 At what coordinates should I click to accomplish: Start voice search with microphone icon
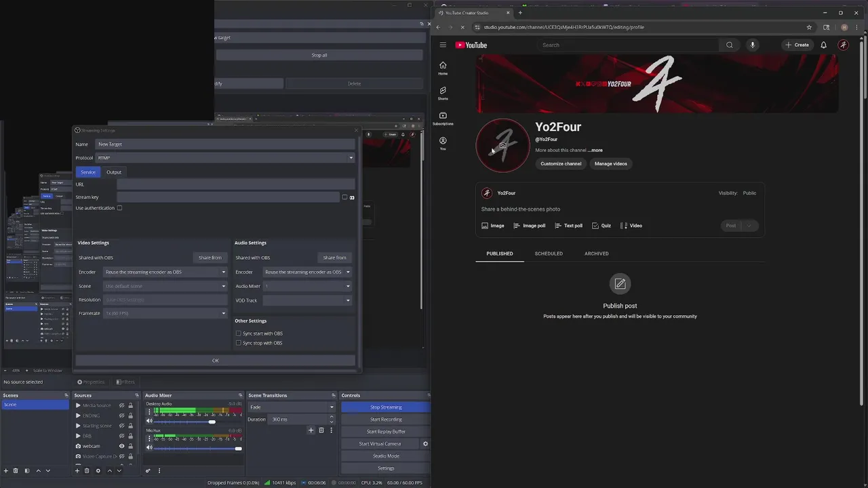pyautogui.click(x=752, y=45)
